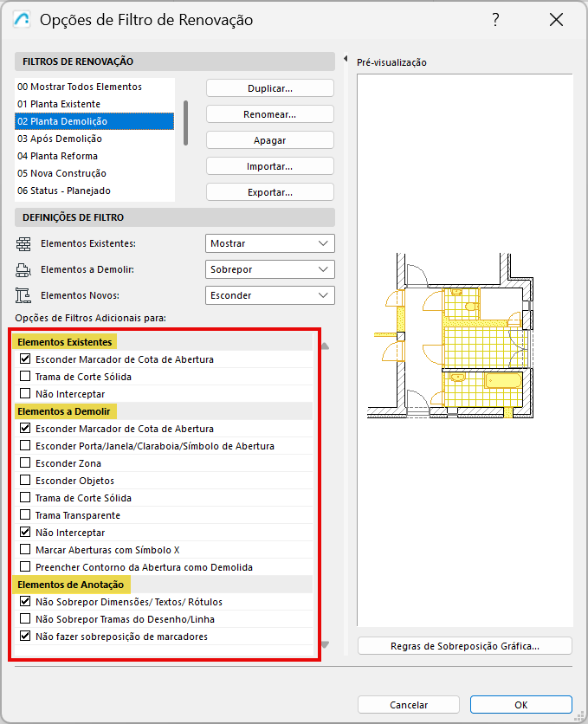Click the Archicad logo icon in title bar
The width and height of the screenshot is (588, 724).
(x=22, y=20)
